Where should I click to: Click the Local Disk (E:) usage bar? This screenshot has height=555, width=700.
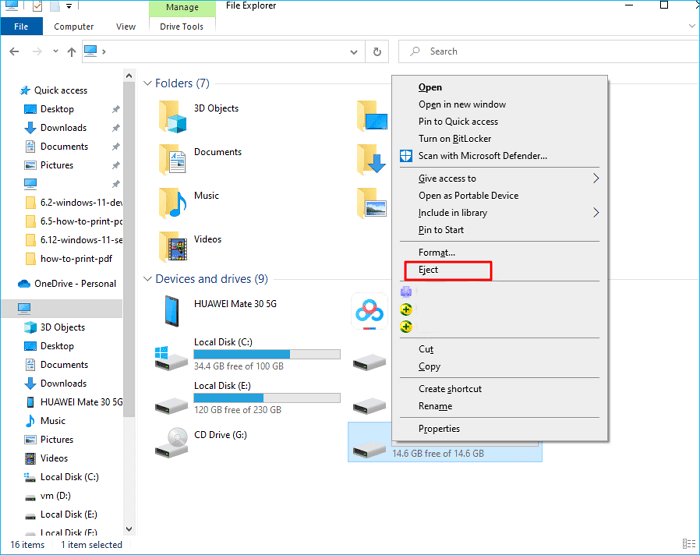point(267,398)
